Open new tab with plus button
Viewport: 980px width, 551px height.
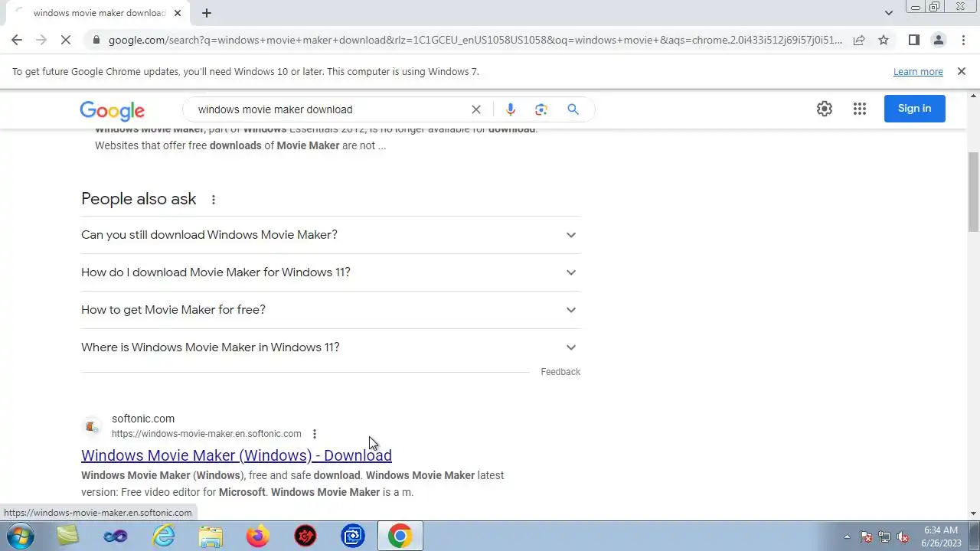pyautogui.click(x=207, y=13)
